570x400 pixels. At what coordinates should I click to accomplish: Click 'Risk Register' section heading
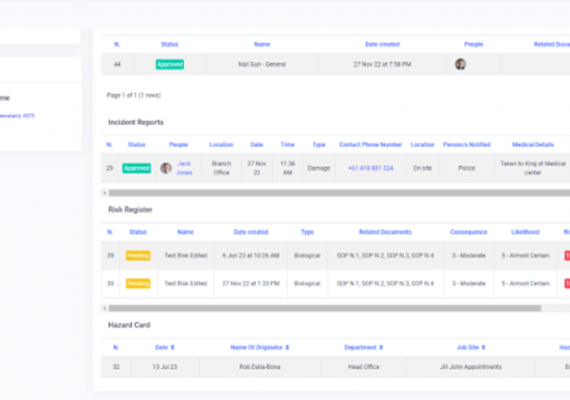[x=130, y=210]
